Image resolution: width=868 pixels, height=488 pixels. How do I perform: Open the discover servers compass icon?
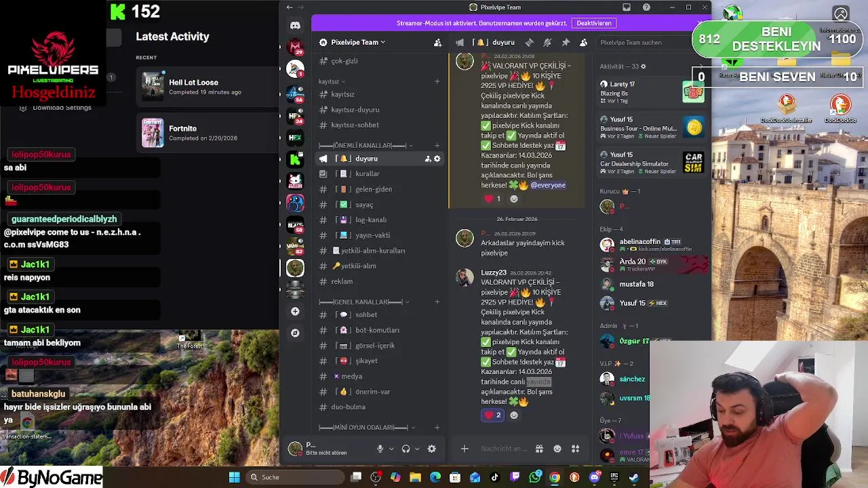295,333
